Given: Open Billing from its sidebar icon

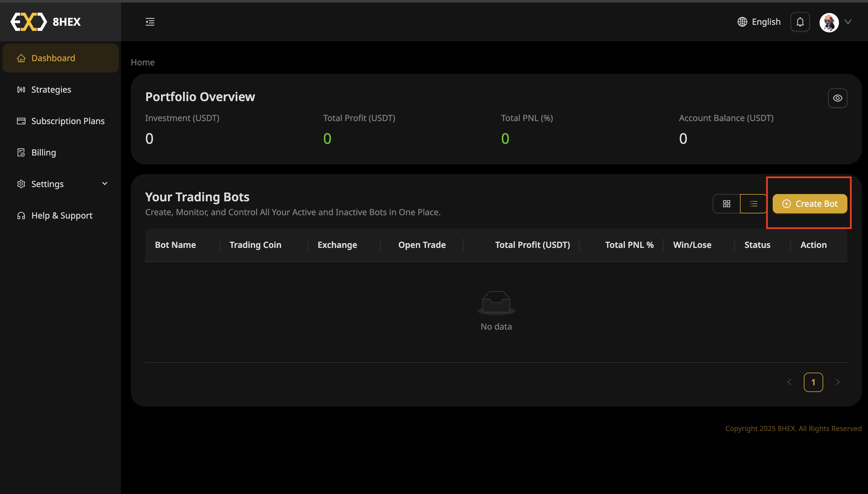Looking at the screenshot, I should [x=21, y=152].
